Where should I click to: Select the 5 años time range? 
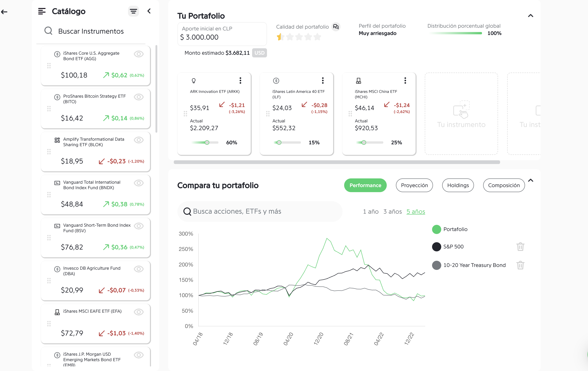(x=416, y=212)
